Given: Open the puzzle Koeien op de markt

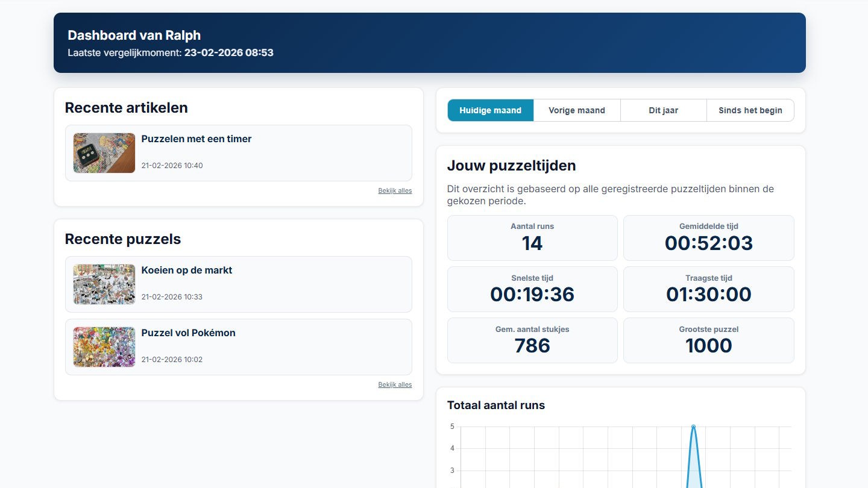Looking at the screenshot, I should point(187,270).
